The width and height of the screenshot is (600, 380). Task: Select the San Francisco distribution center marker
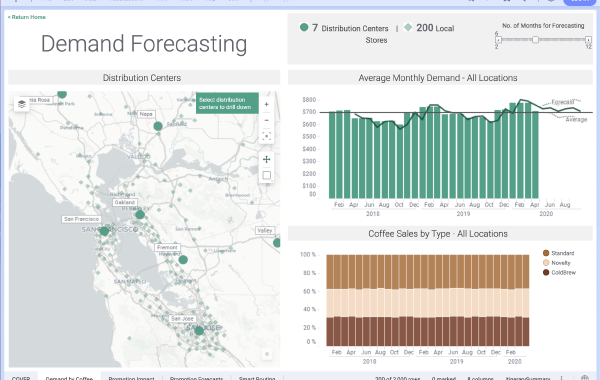pyautogui.click(x=104, y=231)
